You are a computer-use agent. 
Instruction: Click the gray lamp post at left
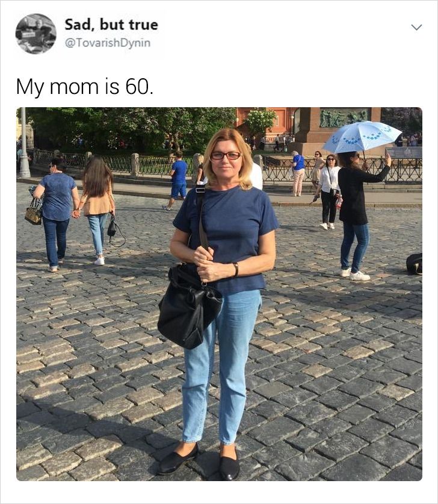point(24,143)
